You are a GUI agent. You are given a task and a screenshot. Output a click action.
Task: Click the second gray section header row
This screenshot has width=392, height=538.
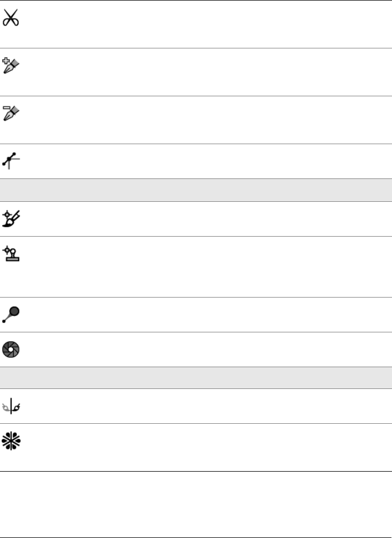(x=196, y=378)
